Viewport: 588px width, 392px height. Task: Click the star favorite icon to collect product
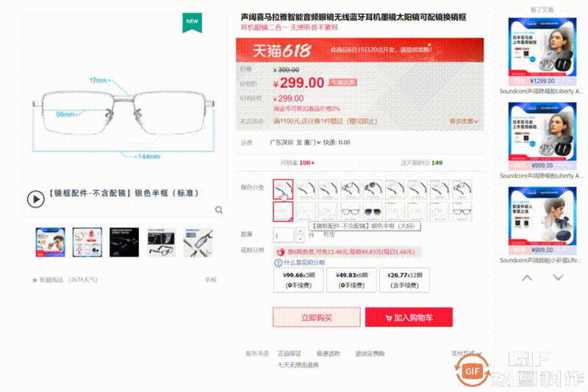[x=35, y=280]
